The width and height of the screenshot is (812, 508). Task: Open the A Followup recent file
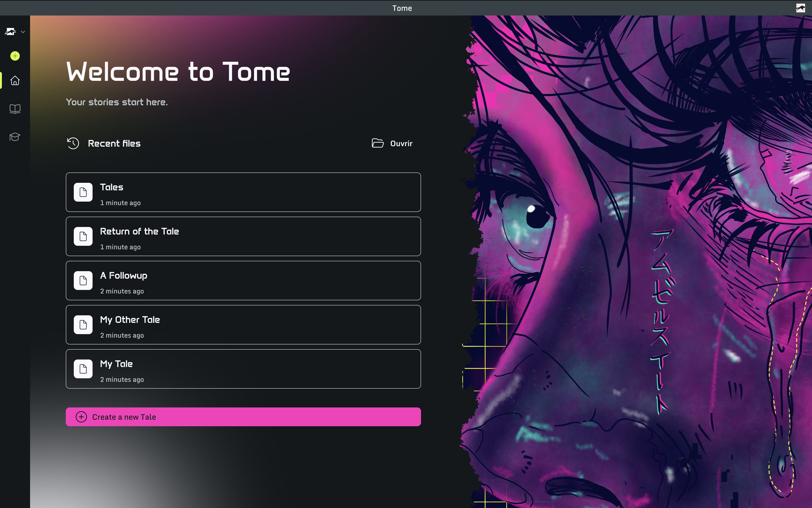(x=243, y=281)
